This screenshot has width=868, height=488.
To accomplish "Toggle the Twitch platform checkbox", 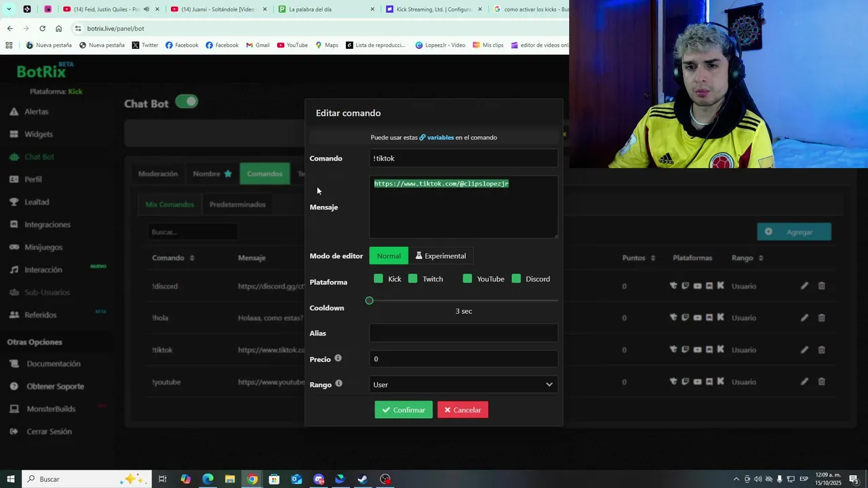I will click(413, 279).
